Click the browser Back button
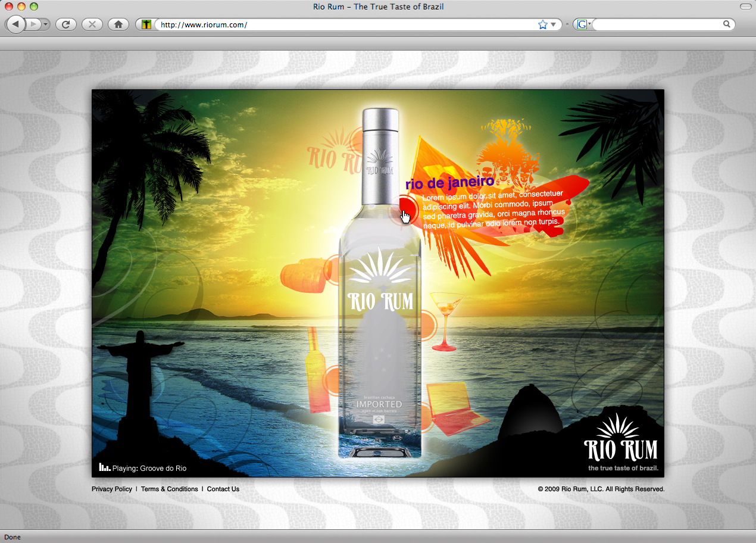 point(15,24)
